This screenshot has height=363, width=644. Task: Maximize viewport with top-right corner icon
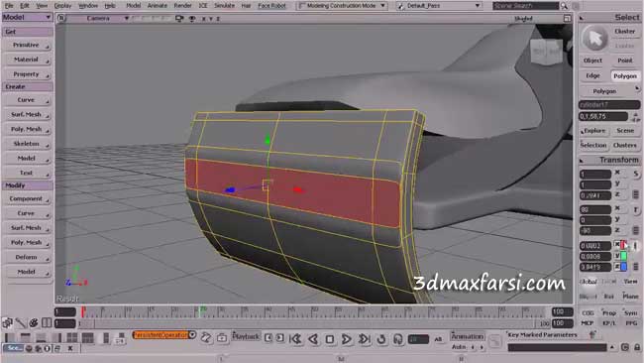pyautogui.click(x=567, y=19)
